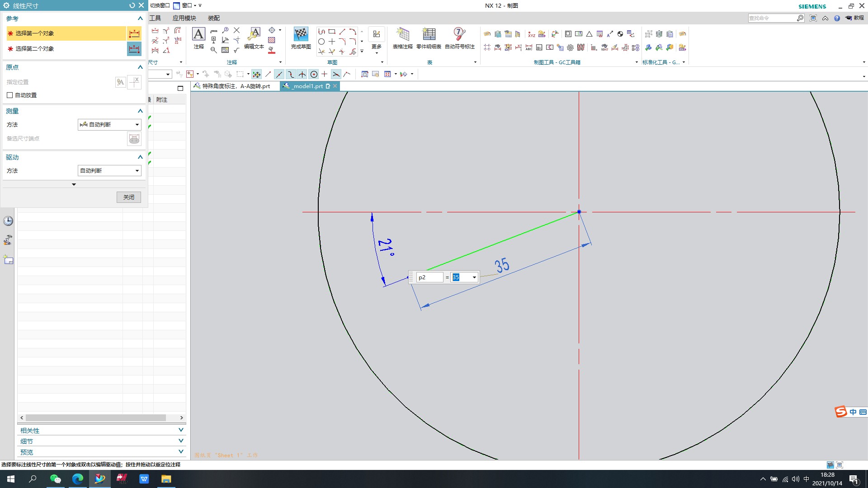The width and height of the screenshot is (868, 488).
Task: Toggle the snap midpoint option
Action: (279, 74)
